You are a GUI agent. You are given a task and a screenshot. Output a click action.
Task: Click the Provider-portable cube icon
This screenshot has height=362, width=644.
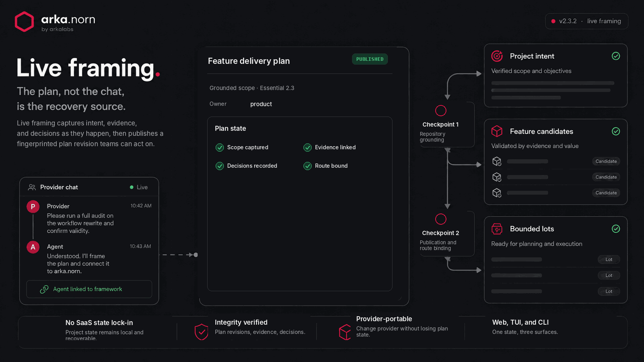345,332
